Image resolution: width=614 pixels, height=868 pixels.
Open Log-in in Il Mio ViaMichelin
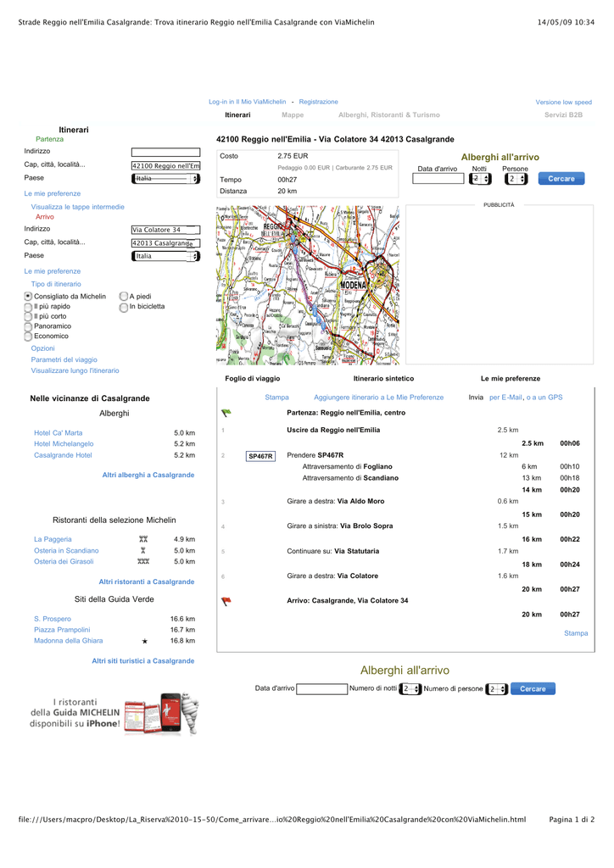248,102
